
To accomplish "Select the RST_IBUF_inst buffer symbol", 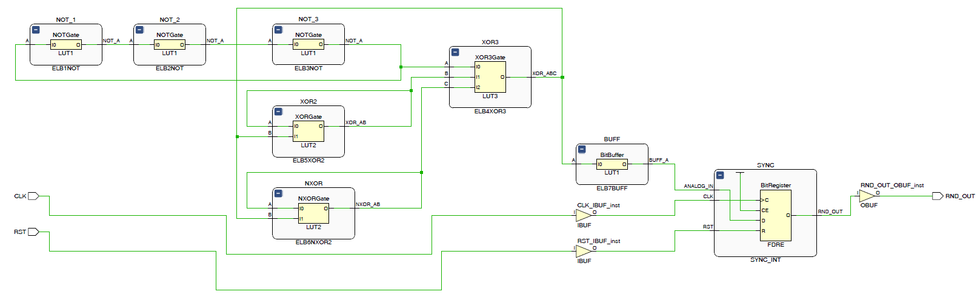I will tap(583, 251).
